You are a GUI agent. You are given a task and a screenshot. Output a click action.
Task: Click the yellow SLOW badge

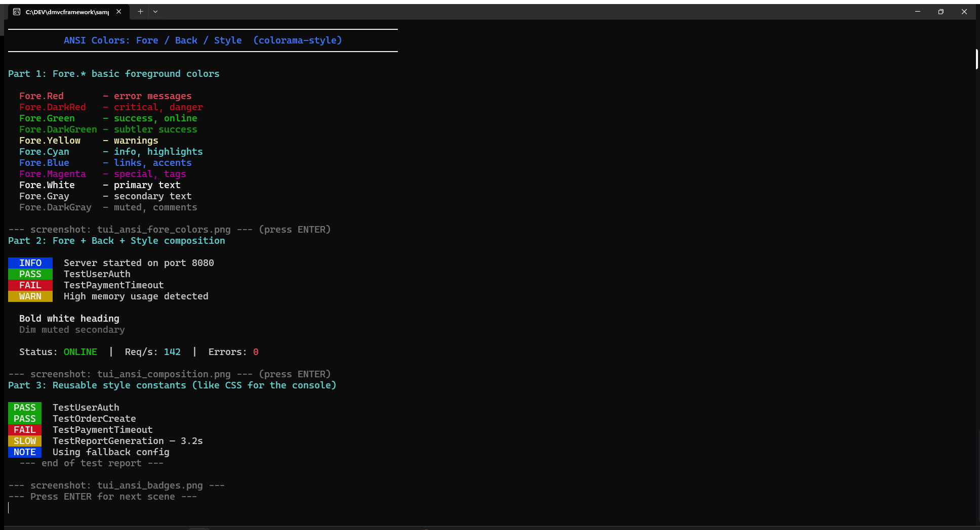(25, 441)
